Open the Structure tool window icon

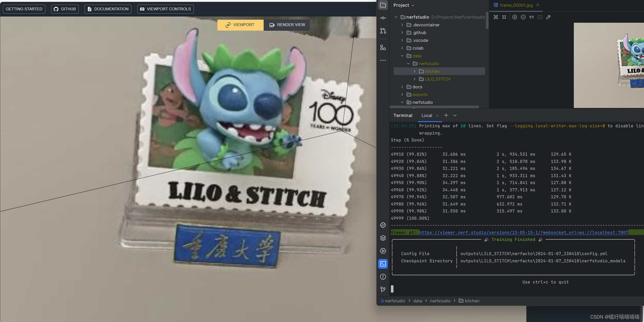click(383, 48)
